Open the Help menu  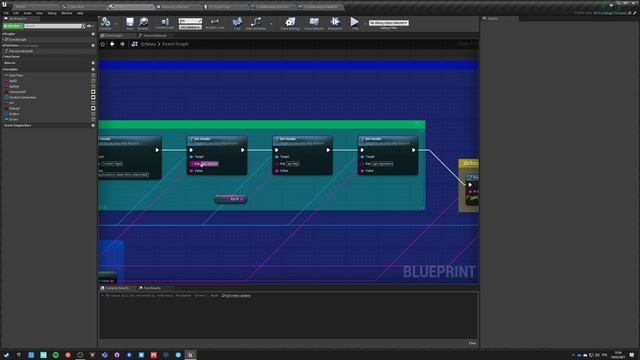(80, 13)
